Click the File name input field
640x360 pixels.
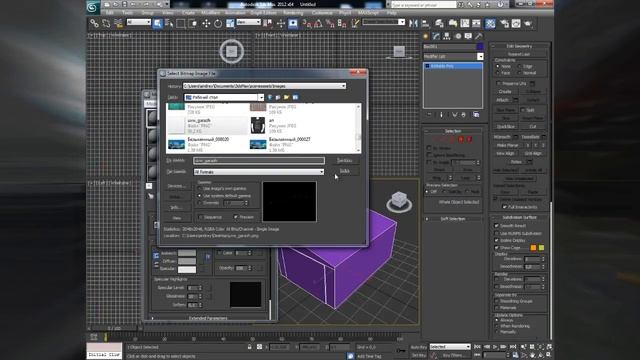259,161
